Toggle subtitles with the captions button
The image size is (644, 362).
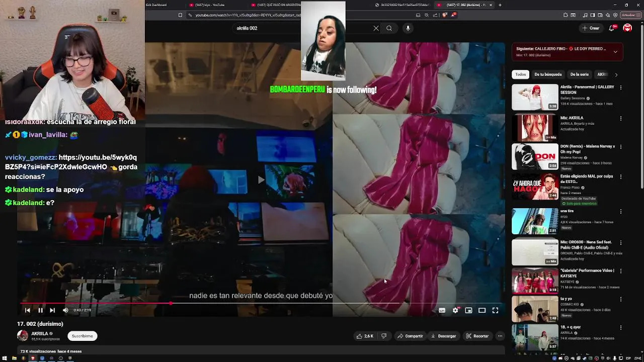[442, 311]
